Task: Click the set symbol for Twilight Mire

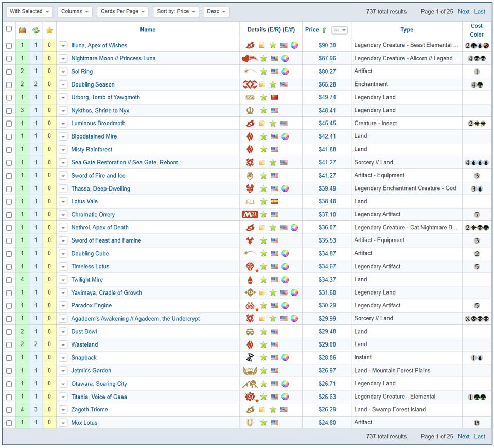Action: point(250,280)
